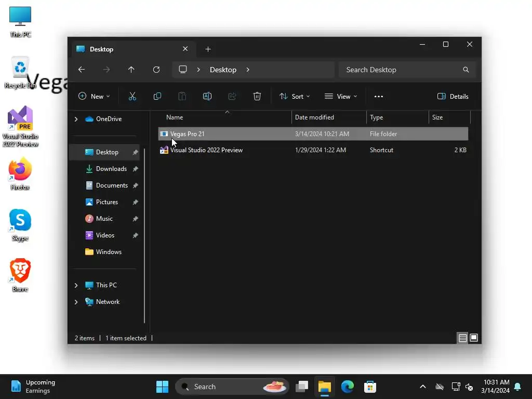Unpin Downloads from Quick access
This screenshot has height=399, width=532.
[x=136, y=169]
